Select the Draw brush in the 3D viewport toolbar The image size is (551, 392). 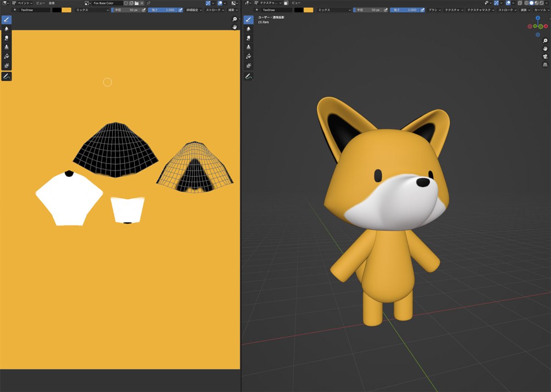248,19
